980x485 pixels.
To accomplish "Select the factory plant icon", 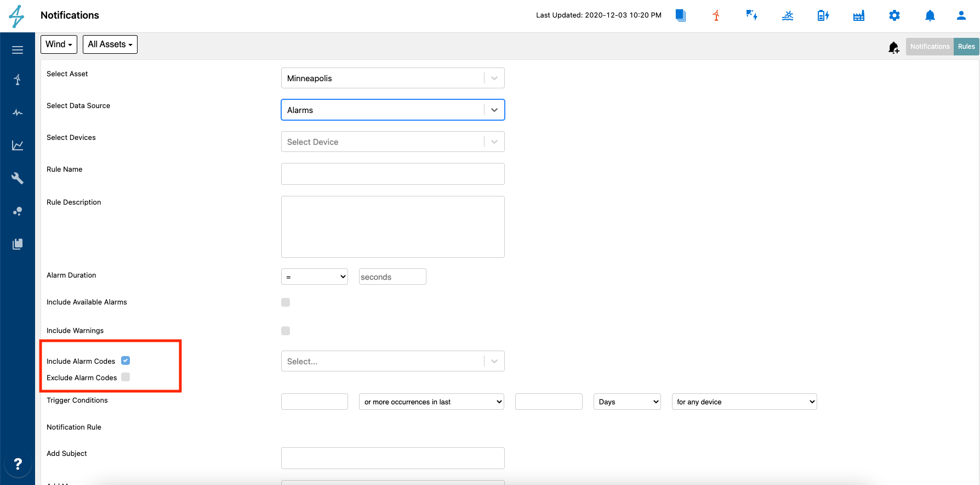I will (x=859, y=15).
